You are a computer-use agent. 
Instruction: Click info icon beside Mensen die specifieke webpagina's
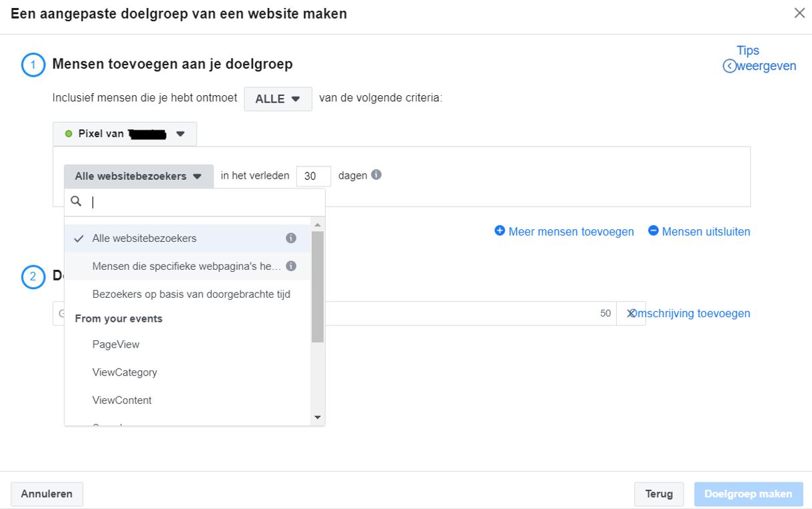pos(290,266)
